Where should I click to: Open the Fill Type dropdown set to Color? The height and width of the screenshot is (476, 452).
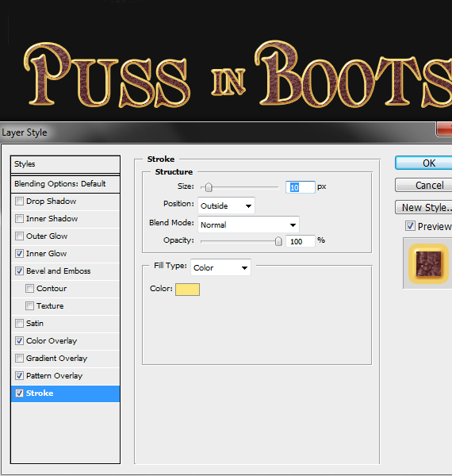[x=220, y=268]
